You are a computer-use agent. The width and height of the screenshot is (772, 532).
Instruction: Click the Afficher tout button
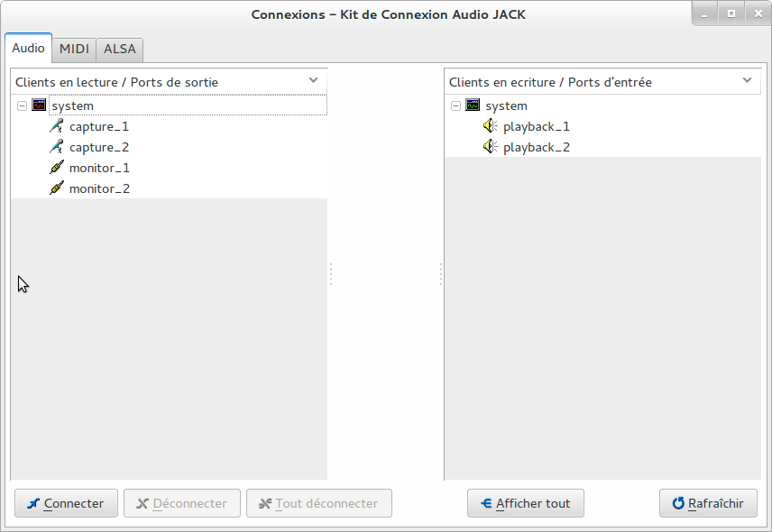pos(525,503)
